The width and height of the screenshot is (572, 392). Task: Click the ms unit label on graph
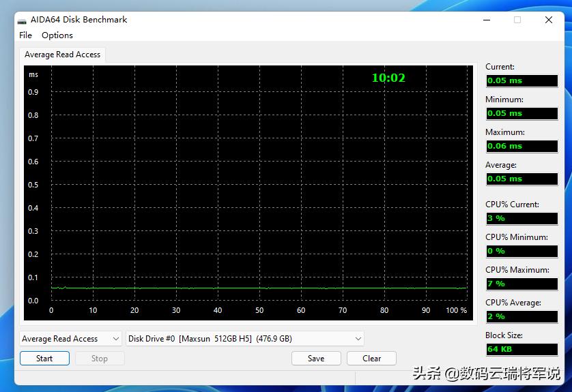pyautogui.click(x=33, y=75)
